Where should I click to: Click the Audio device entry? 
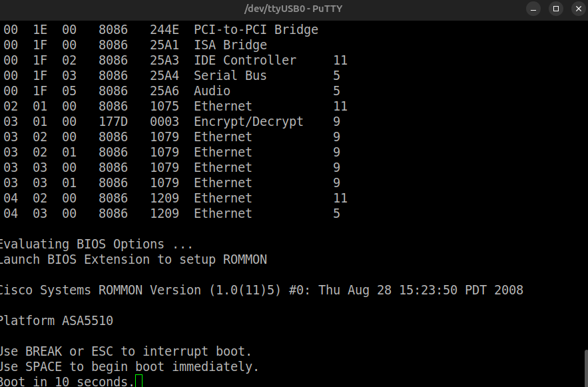point(212,91)
